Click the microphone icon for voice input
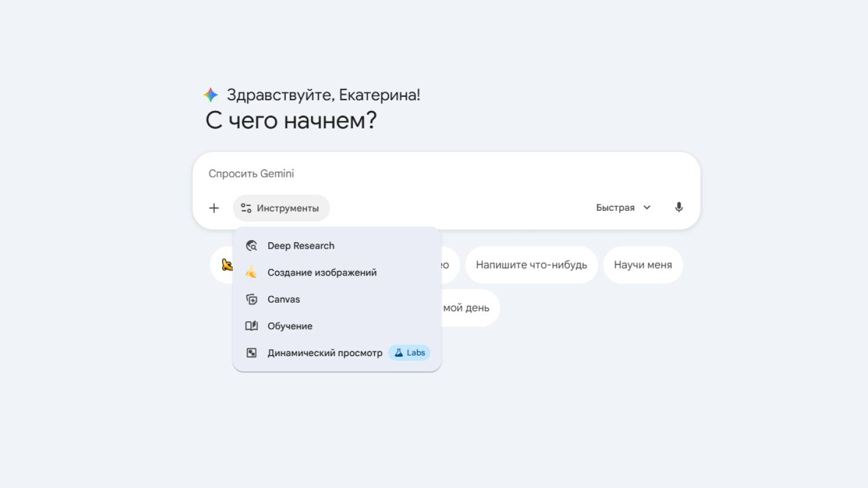 (679, 207)
